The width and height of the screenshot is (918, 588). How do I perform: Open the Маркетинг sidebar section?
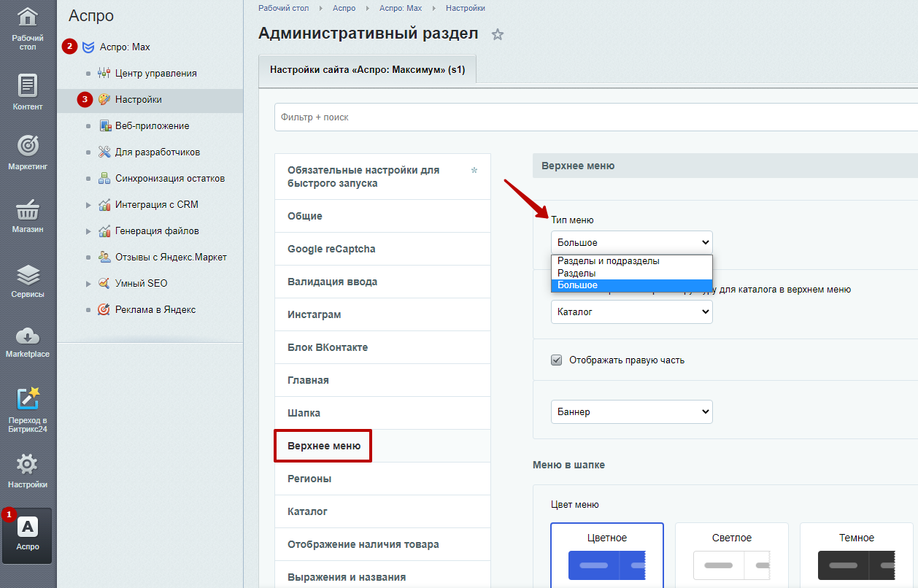click(28, 153)
